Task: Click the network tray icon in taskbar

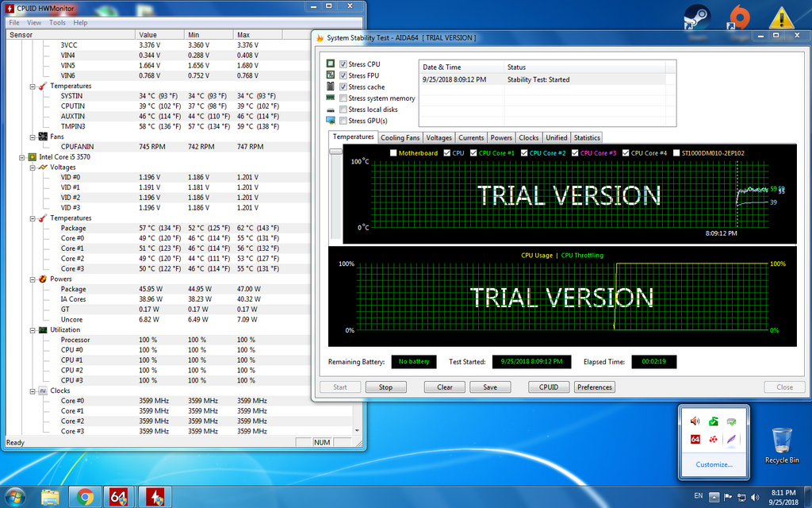Action: [x=741, y=497]
